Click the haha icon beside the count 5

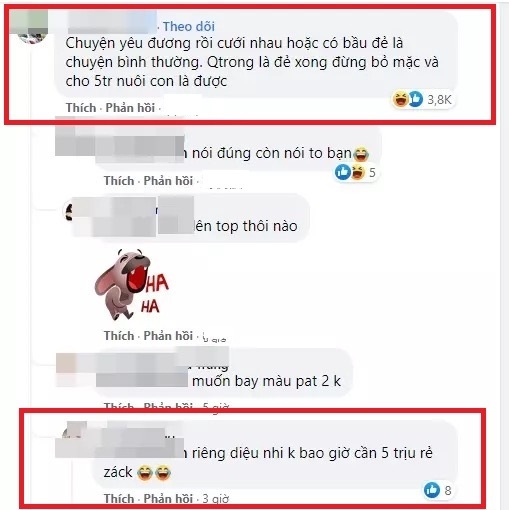tap(357, 172)
